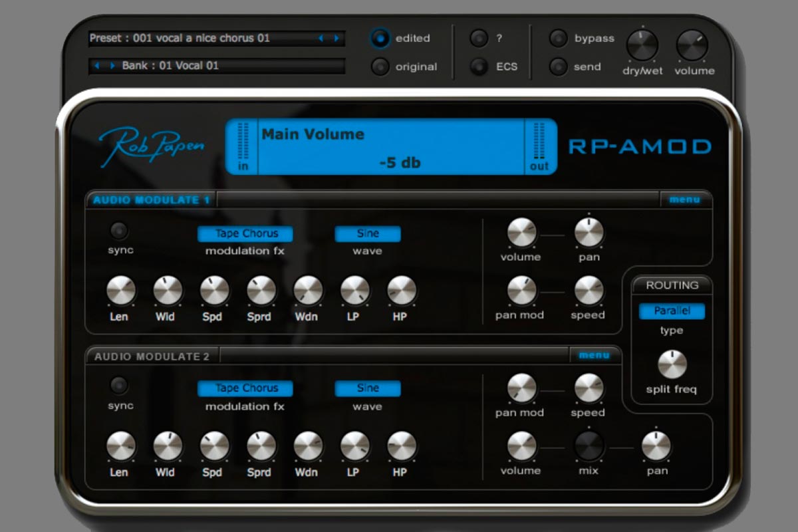Select the next preset arrow

tap(336, 39)
